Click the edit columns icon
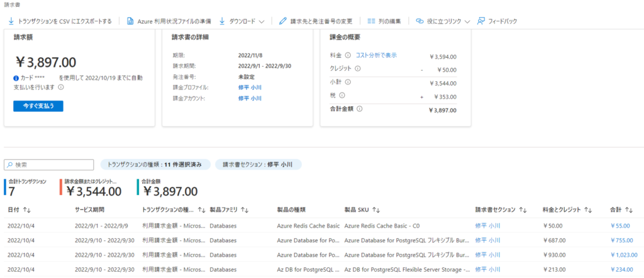The width and height of the screenshot is (644, 278). (371, 21)
